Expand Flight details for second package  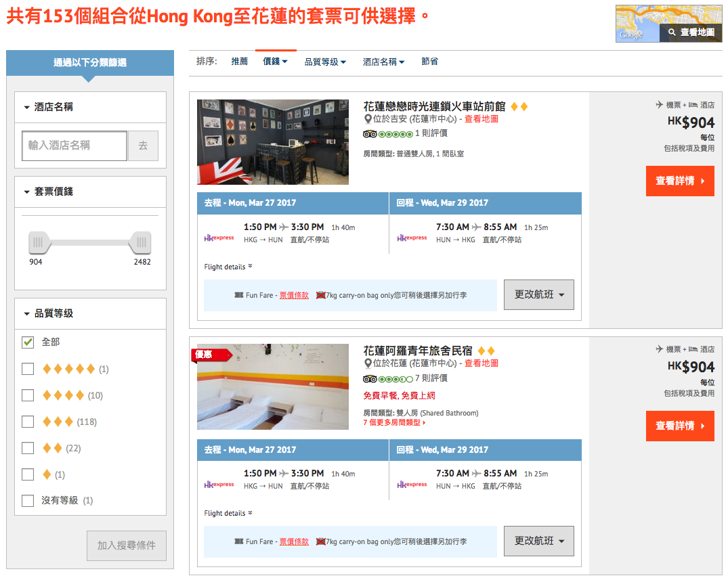pos(228,513)
